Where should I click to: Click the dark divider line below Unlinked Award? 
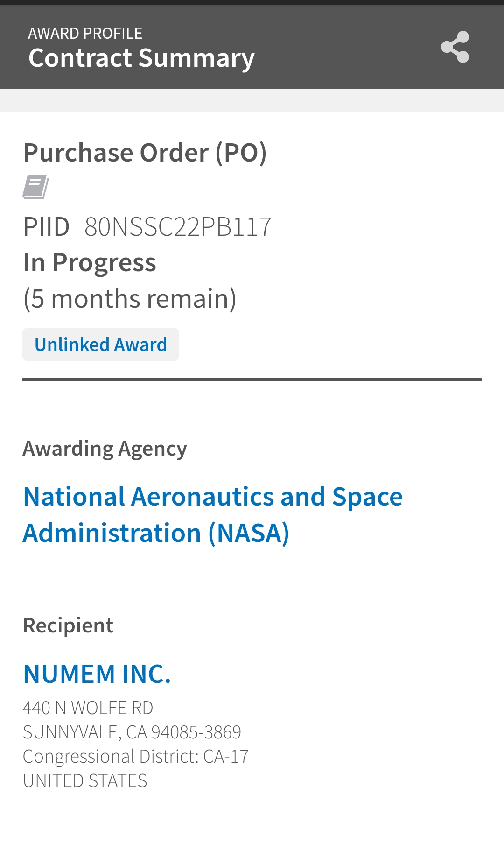tap(252, 379)
